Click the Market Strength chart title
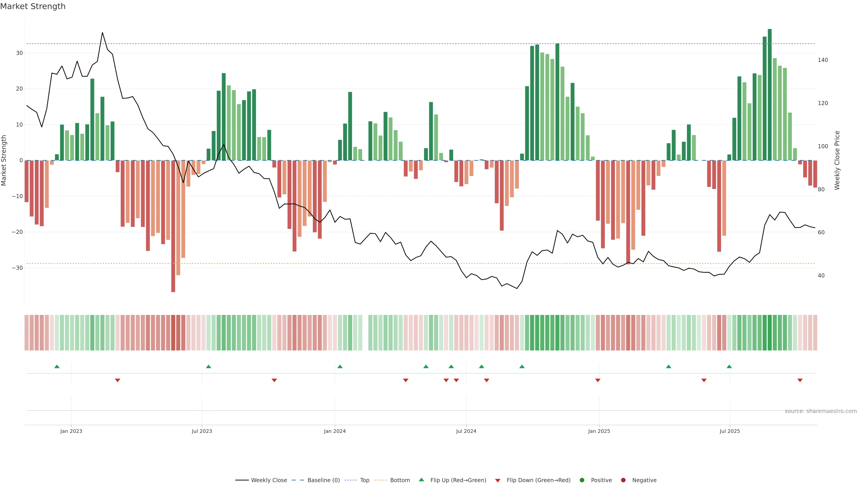Screen dimensions: 868x488 pyautogui.click(x=33, y=6)
